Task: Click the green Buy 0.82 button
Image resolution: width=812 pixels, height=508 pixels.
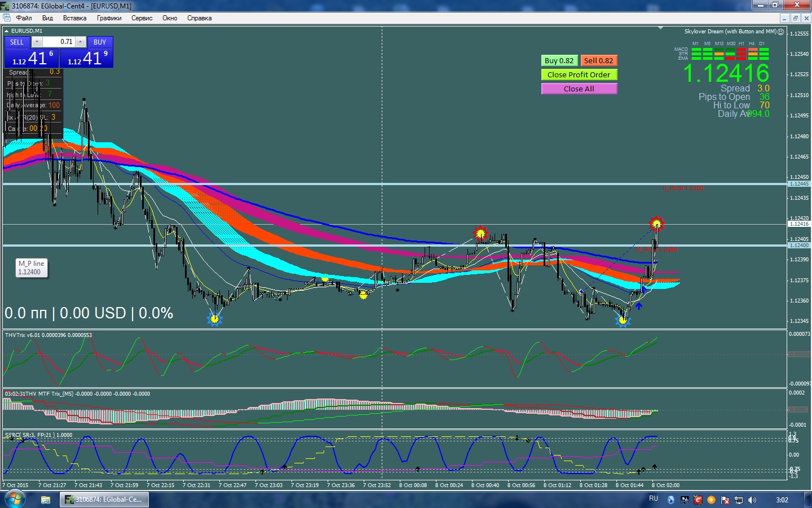Action: 559,60
